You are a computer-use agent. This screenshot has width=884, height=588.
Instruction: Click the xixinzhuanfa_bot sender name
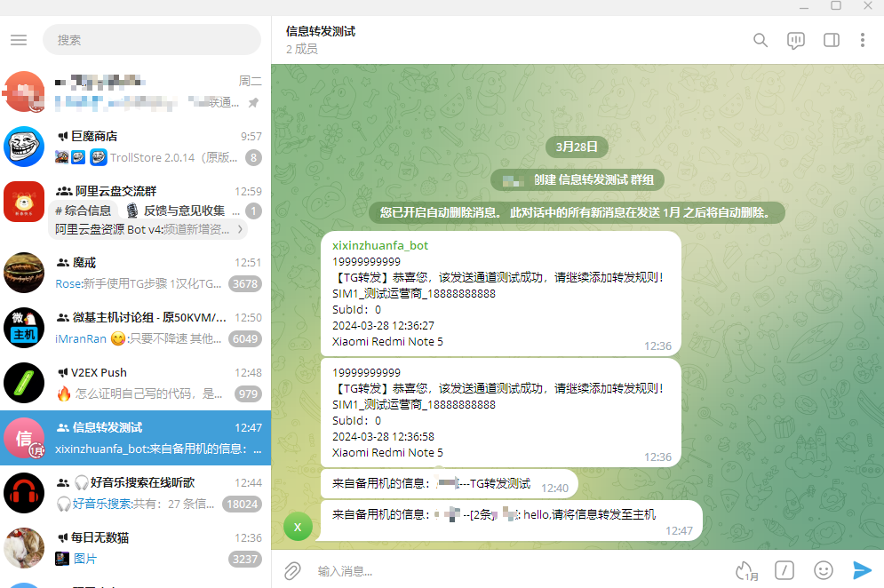[x=380, y=245]
